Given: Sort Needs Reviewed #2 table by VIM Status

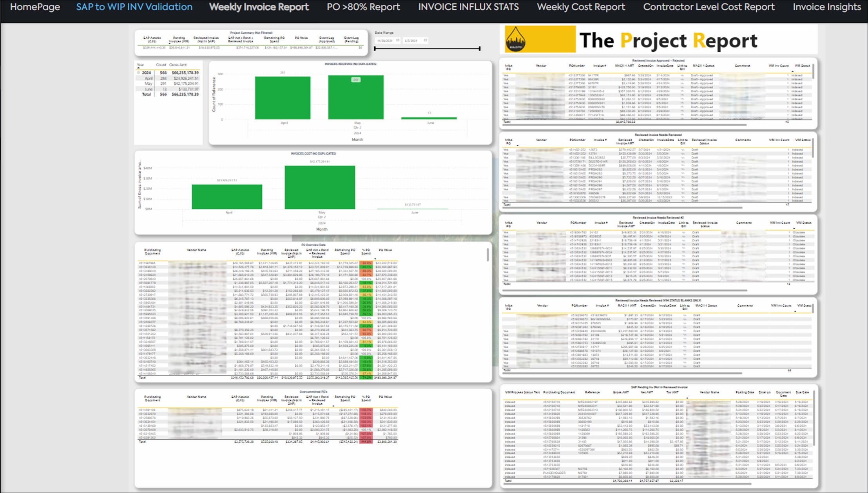Looking at the screenshot, I should pos(804,222).
